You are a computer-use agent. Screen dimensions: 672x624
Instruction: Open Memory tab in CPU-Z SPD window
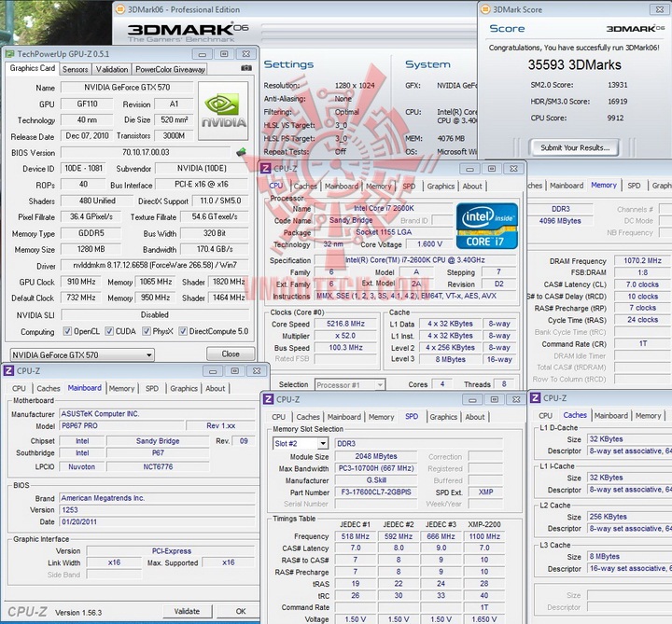[381, 417]
